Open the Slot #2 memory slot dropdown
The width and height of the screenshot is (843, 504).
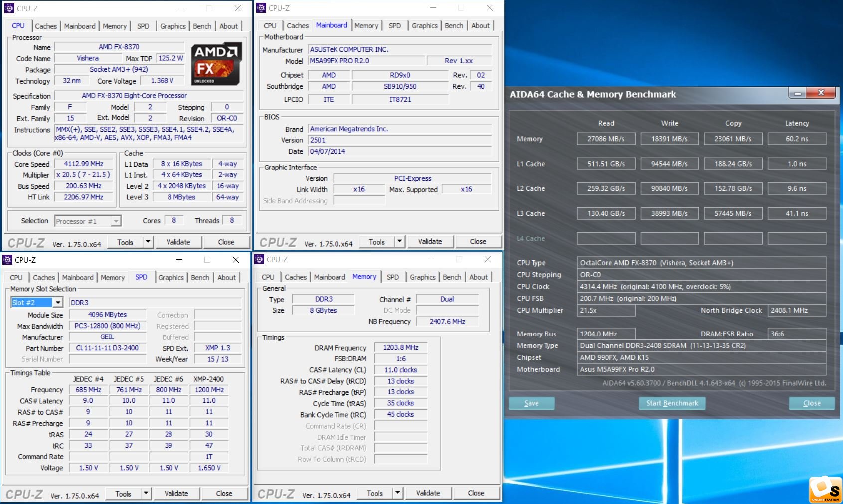(58, 302)
